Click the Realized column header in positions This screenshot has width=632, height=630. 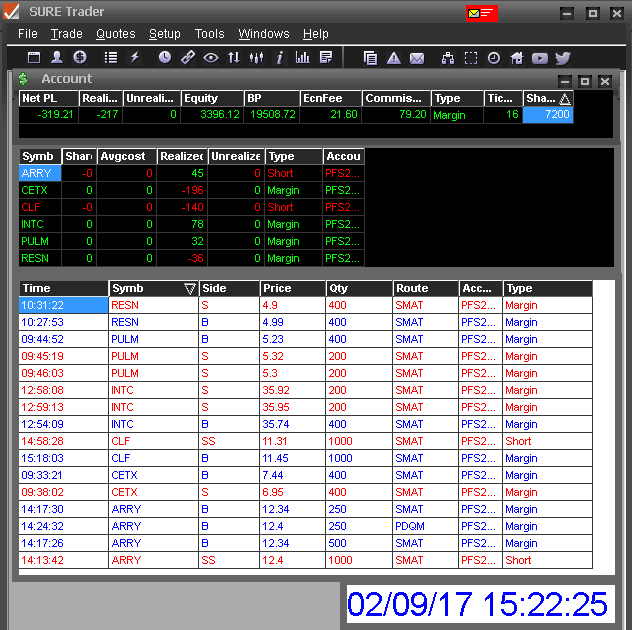pyautogui.click(x=182, y=157)
